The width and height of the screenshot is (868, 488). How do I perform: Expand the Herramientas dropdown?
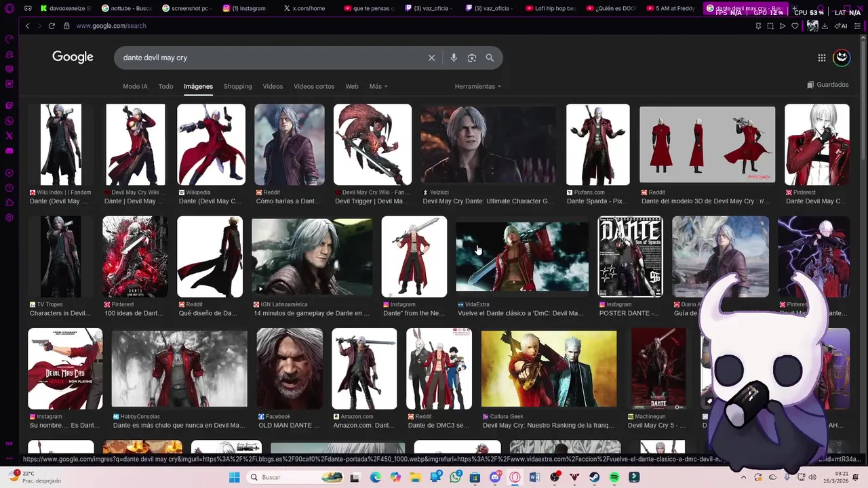click(x=478, y=87)
